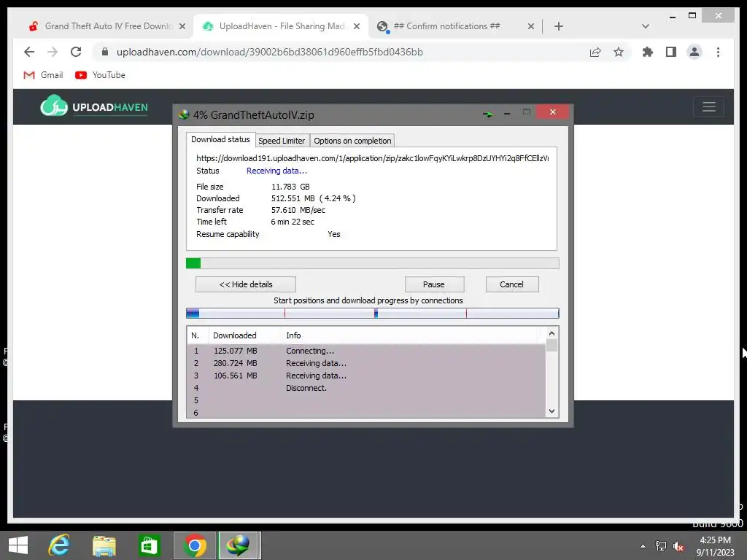
Task: Open the YouTube bookmark
Action: coord(100,75)
